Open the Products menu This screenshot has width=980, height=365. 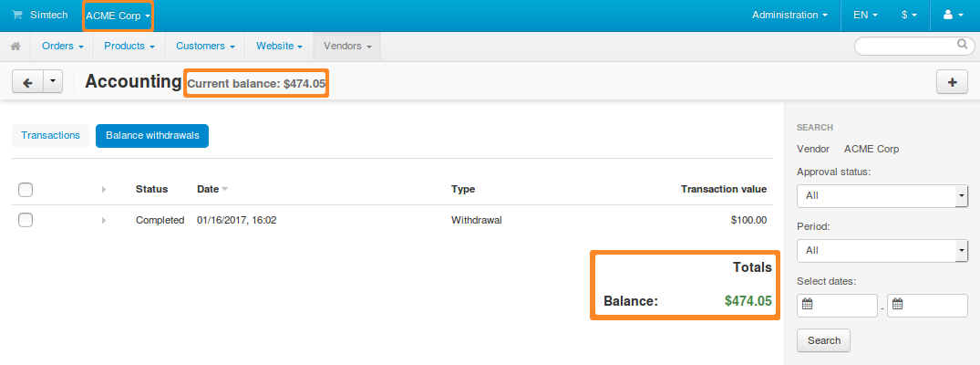pyautogui.click(x=129, y=47)
